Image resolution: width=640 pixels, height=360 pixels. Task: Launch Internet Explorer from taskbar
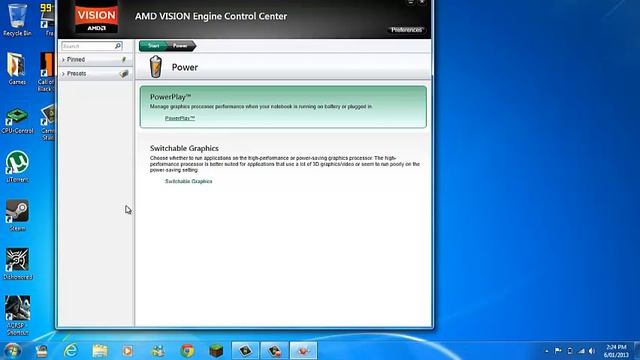tap(71, 351)
